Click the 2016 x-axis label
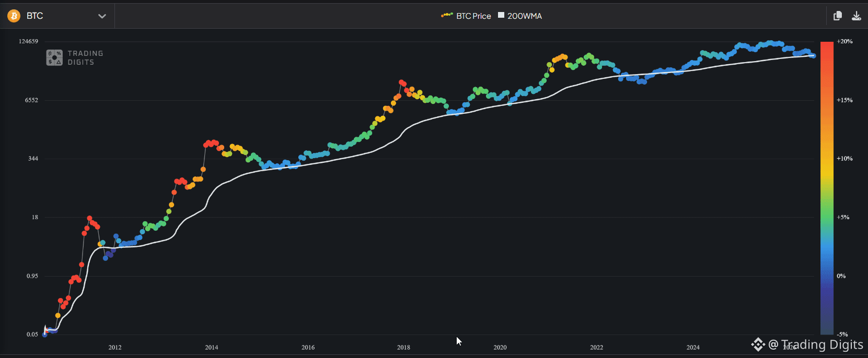 pyautogui.click(x=308, y=348)
